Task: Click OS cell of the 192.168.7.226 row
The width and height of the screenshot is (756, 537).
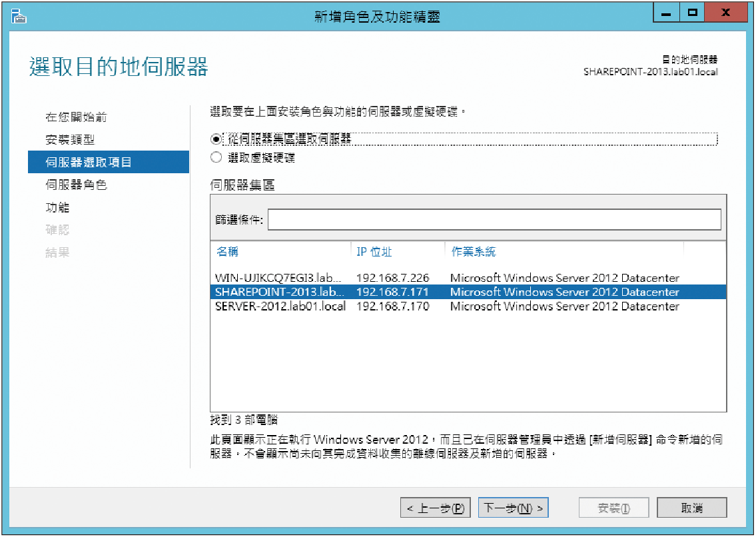Action: [565, 278]
